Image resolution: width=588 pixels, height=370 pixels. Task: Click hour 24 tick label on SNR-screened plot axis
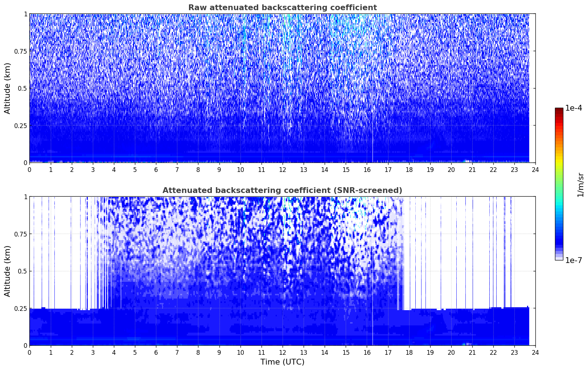click(x=535, y=352)
